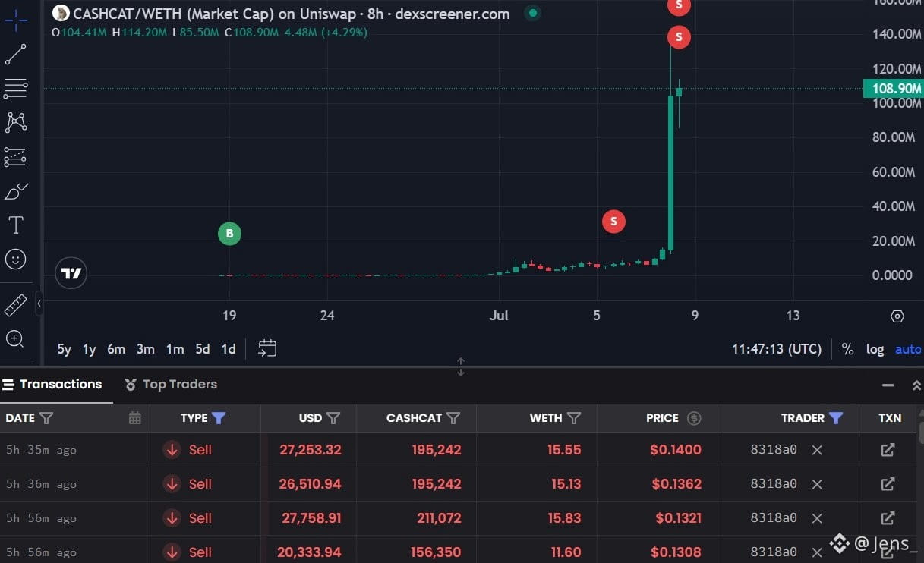Image resolution: width=924 pixels, height=563 pixels.
Task: Click the S sell marker near 40.00M
Action: [613, 222]
